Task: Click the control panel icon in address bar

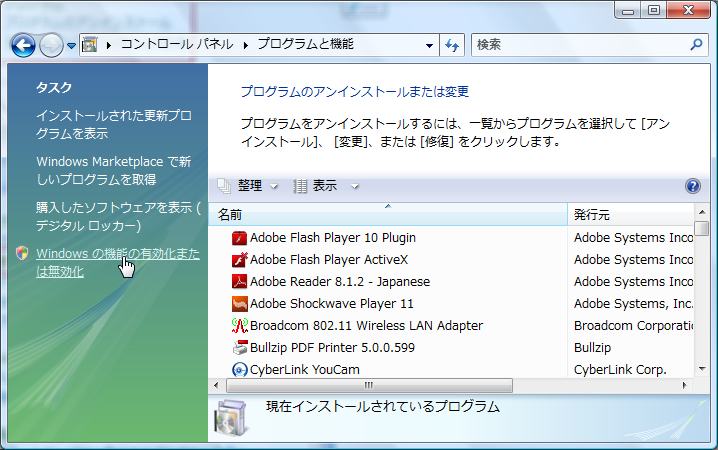Action: point(90,45)
